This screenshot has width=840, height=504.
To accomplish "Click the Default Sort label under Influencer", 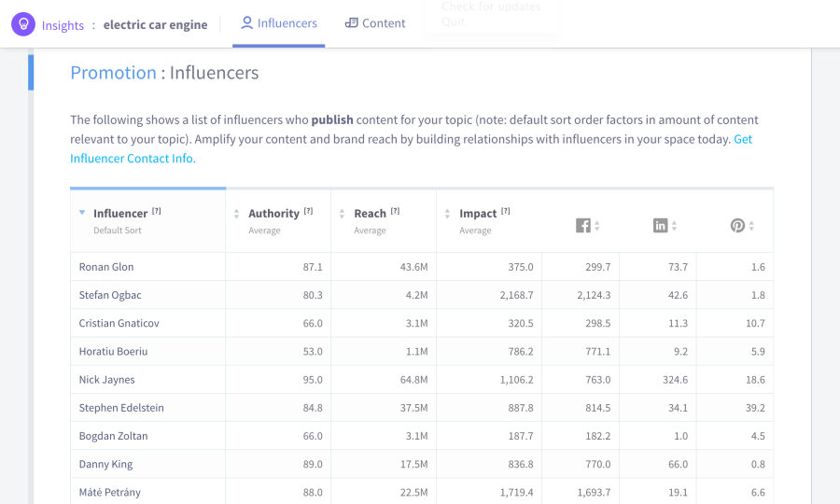I will [118, 231].
